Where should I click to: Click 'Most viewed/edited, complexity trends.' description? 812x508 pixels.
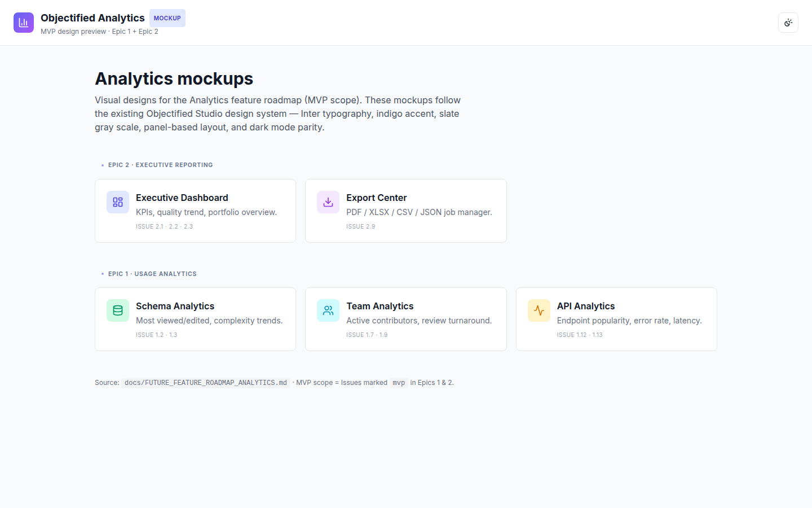209,321
